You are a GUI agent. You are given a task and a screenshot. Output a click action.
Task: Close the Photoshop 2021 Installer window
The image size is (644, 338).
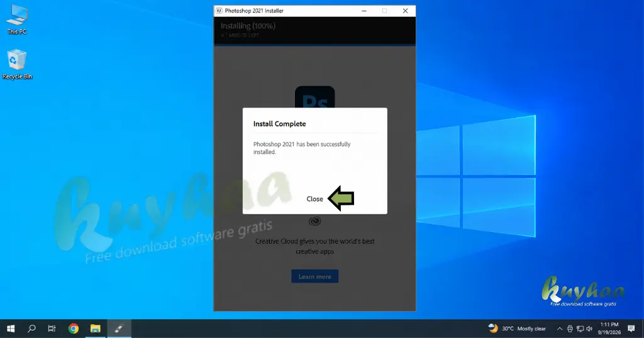pos(406,11)
